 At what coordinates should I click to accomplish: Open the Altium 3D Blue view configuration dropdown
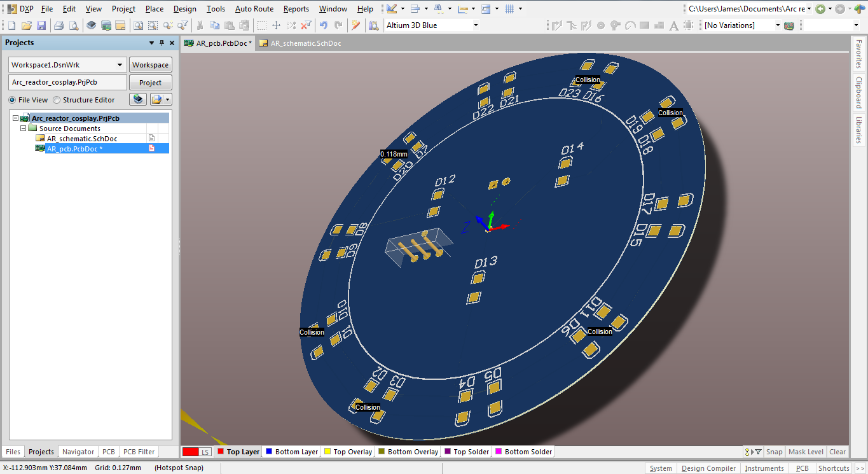tap(475, 25)
